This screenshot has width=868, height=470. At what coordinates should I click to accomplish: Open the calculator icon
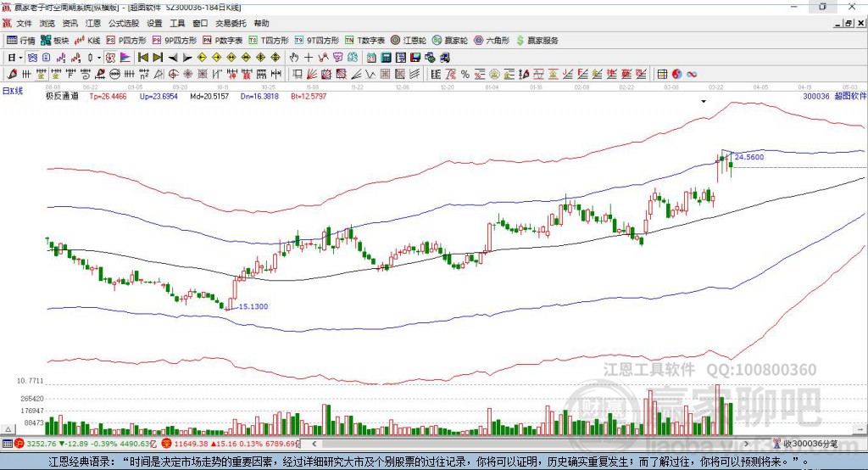[387, 58]
